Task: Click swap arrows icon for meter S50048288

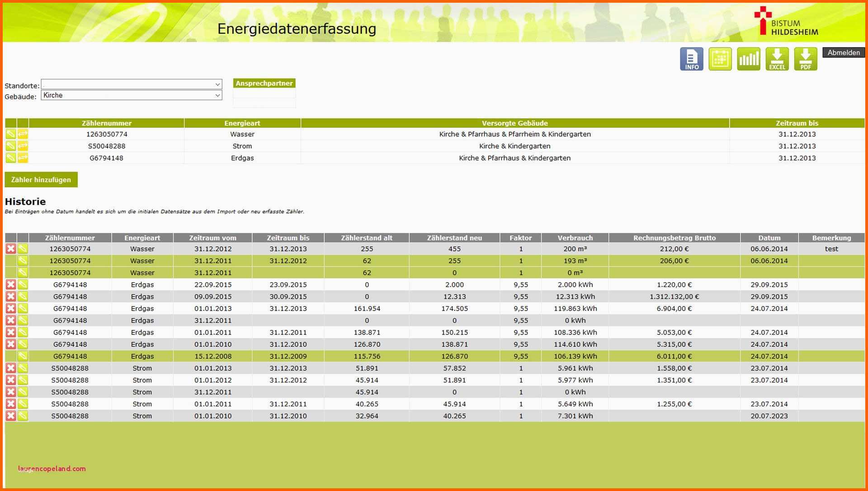Action: click(x=23, y=146)
